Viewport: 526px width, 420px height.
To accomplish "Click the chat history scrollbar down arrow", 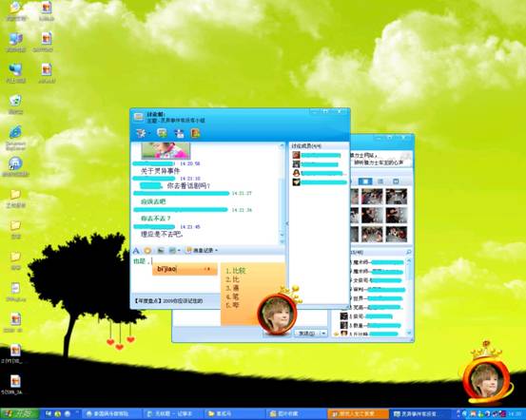I will click(282, 241).
